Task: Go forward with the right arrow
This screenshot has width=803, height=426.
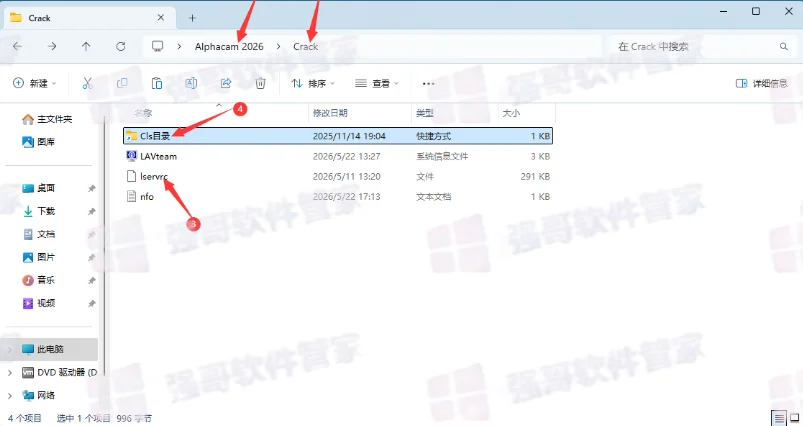Action: (52, 47)
